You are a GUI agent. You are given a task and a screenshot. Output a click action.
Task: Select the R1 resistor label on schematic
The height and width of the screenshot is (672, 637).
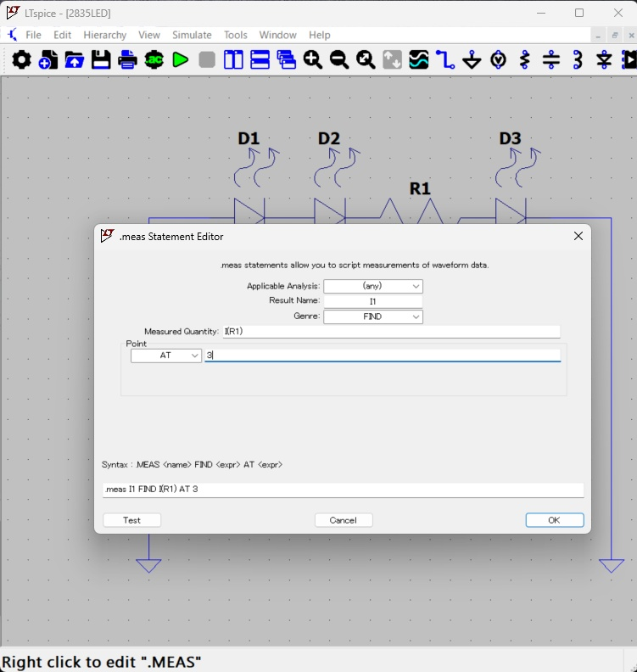[x=420, y=188]
